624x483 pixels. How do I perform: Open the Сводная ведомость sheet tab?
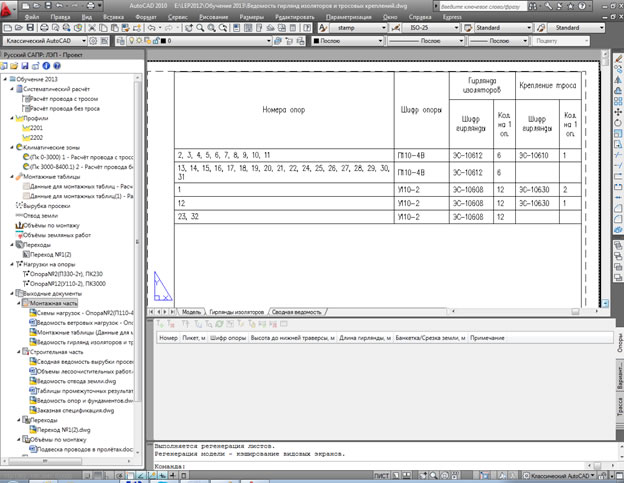tap(295, 312)
